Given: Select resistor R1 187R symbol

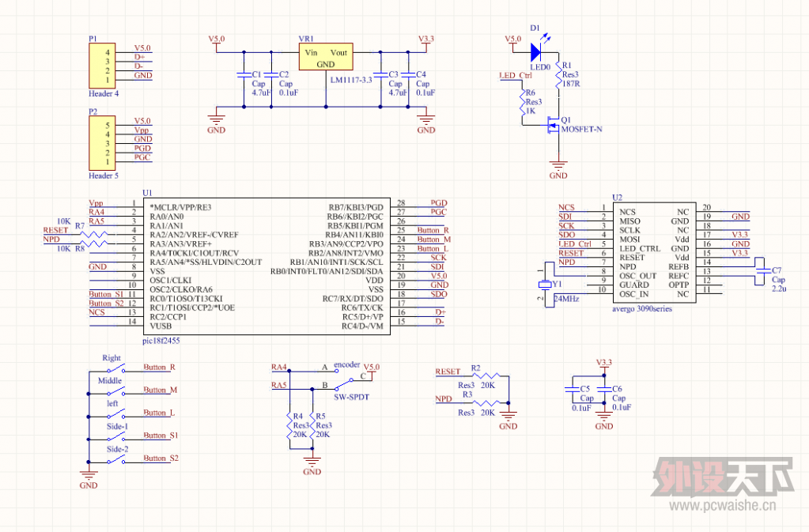Looking at the screenshot, I should point(558,77).
